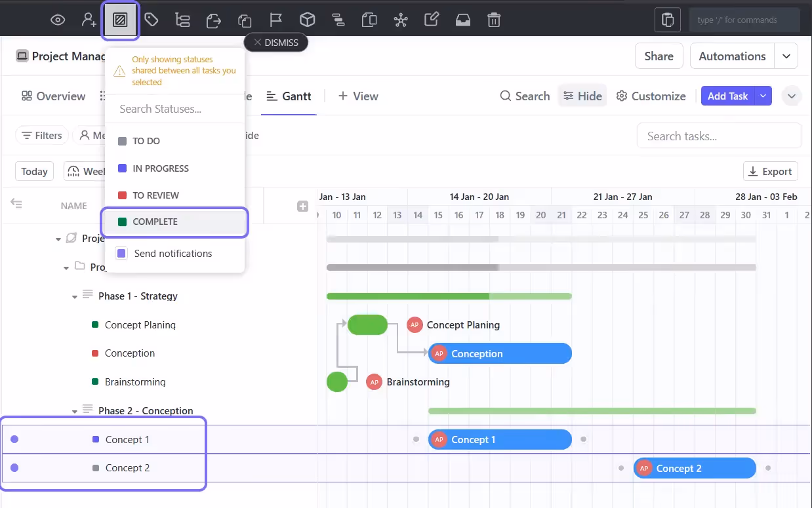812x508 pixels.
Task: Click the delete trash icon
Action: coord(494,20)
